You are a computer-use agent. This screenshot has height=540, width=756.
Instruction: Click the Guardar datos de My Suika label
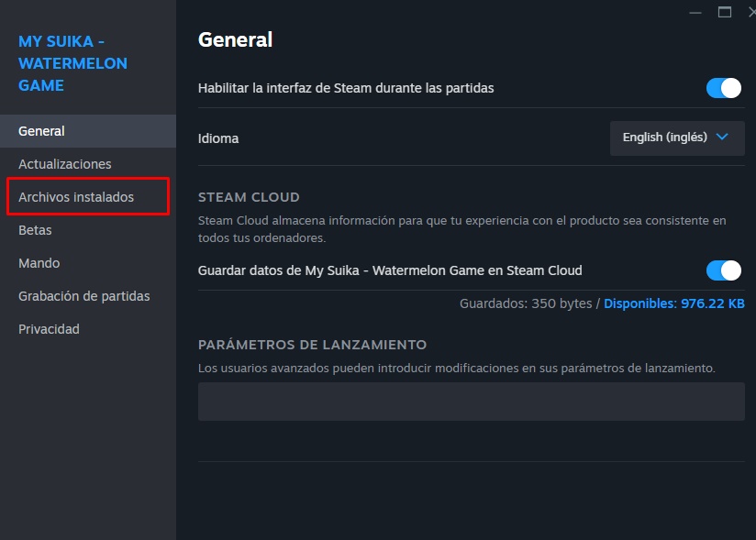click(390, 270)
